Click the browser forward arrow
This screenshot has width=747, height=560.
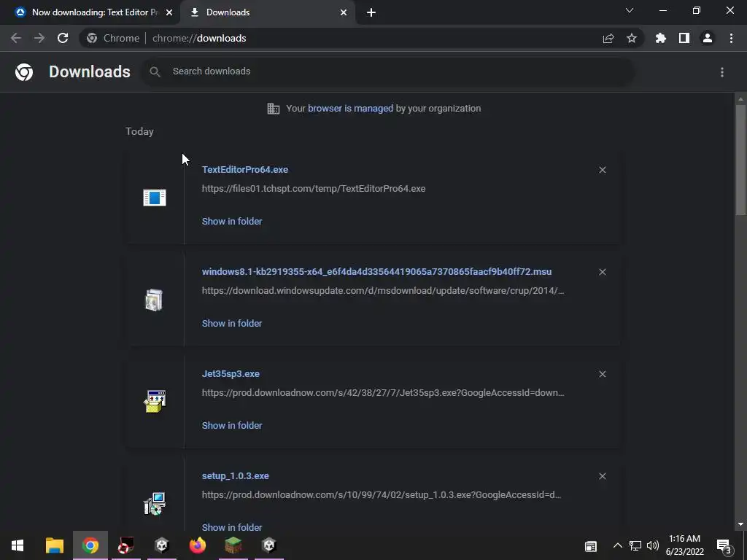39,38
